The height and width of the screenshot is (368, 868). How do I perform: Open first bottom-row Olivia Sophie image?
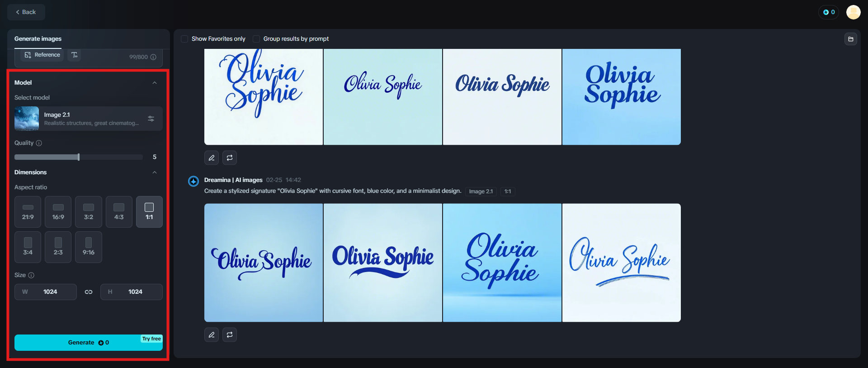tap(264, 263)
